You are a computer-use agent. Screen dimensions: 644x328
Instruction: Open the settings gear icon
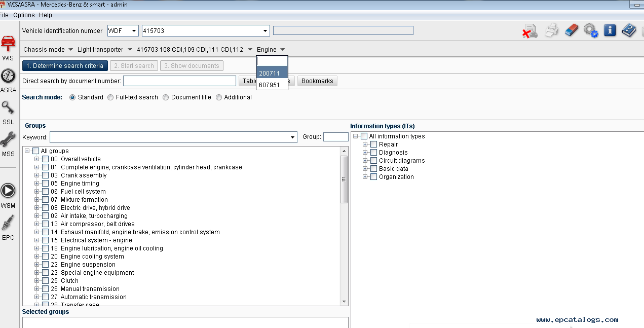(590, 30)
